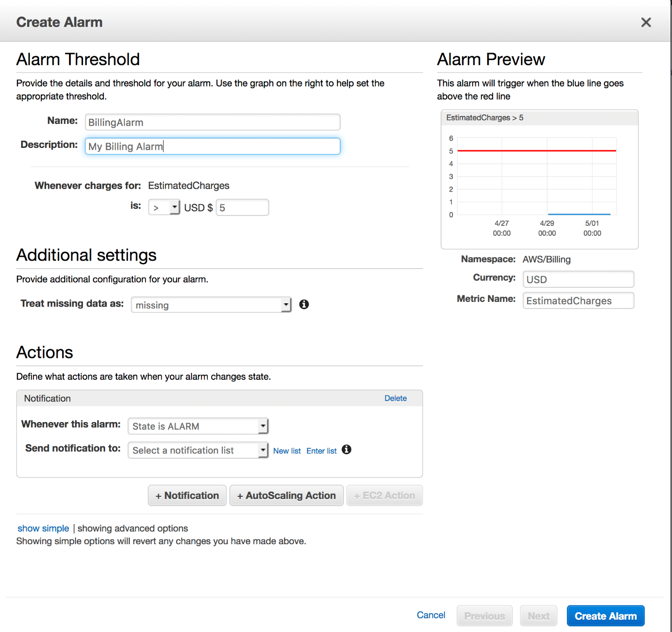This screenshot has height=632, width=672.
Task: Click the EstimatedCharges metric name field
Action: coord(578,301)
